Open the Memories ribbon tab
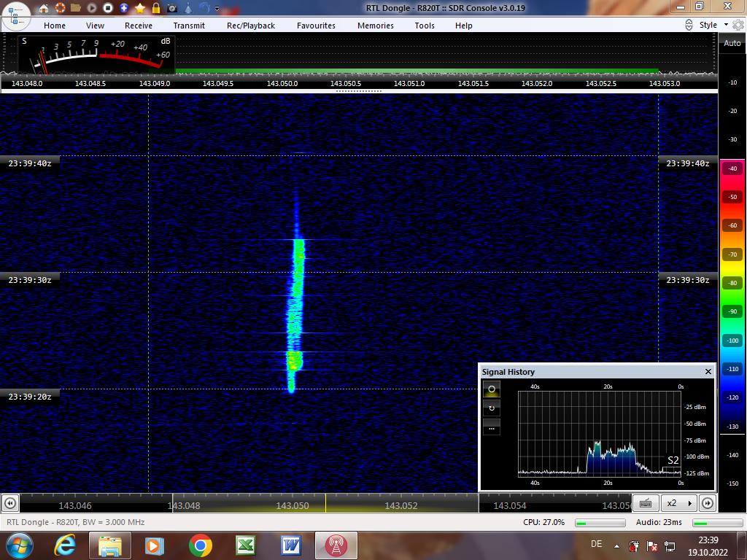 coord(376,26)
